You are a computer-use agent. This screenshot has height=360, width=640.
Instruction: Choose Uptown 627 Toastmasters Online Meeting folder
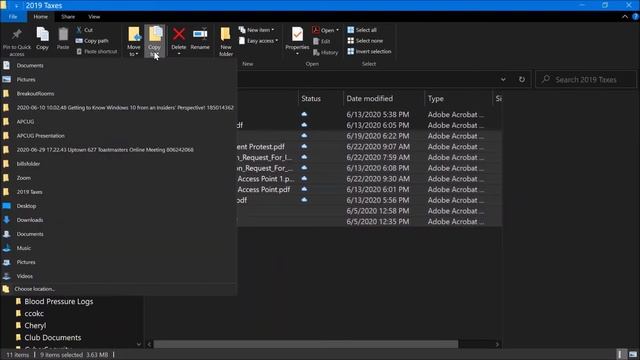(118, 150)
